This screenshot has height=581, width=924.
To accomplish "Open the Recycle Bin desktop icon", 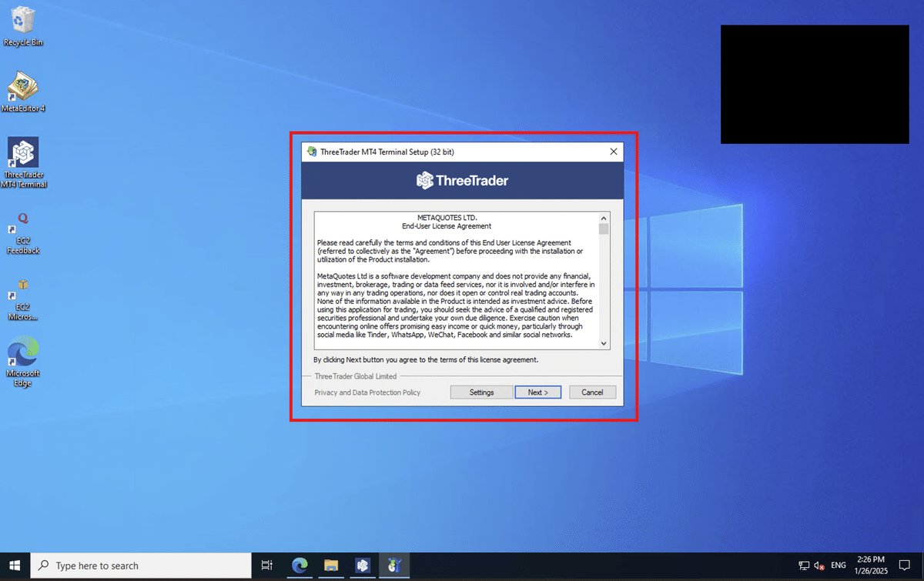I will click(x=23, y=25).
